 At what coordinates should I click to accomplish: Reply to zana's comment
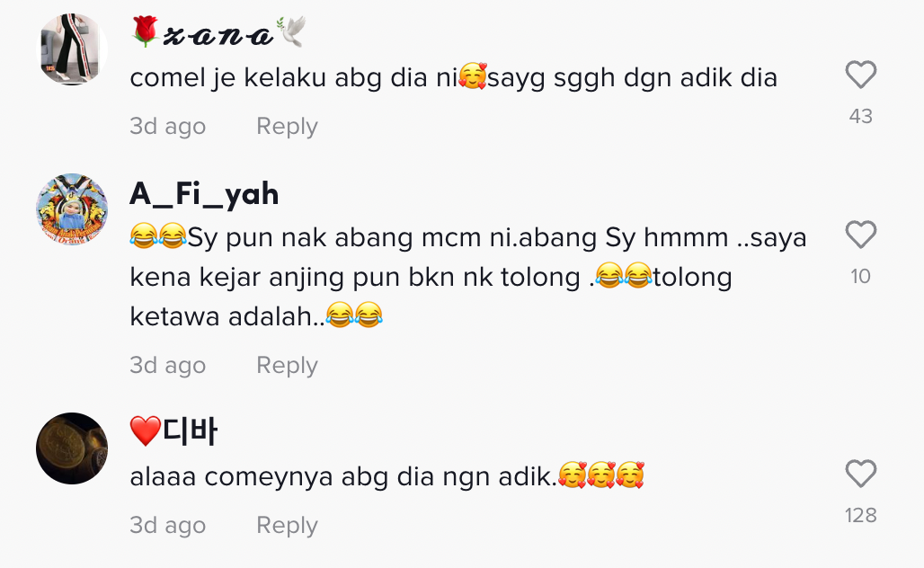coord(287,126)
